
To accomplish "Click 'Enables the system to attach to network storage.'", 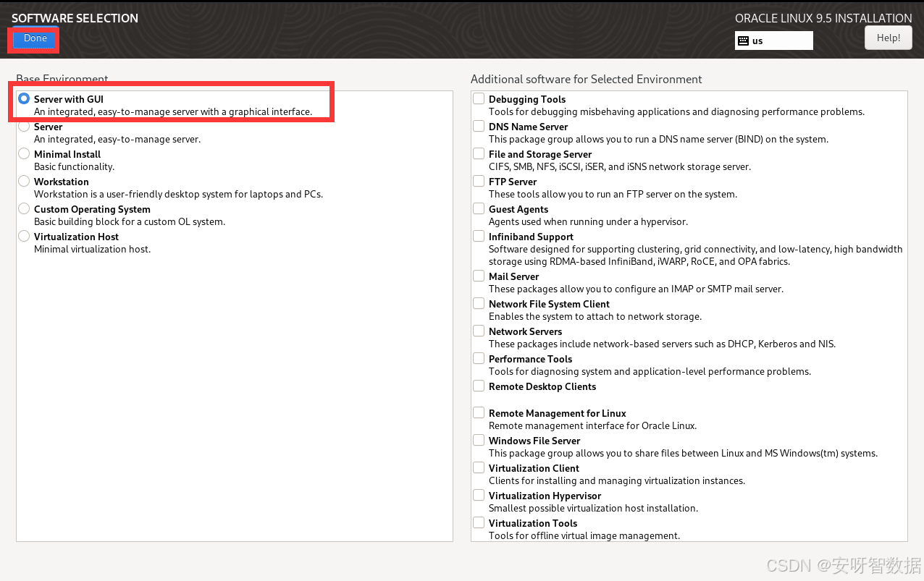I will point(595,317).
